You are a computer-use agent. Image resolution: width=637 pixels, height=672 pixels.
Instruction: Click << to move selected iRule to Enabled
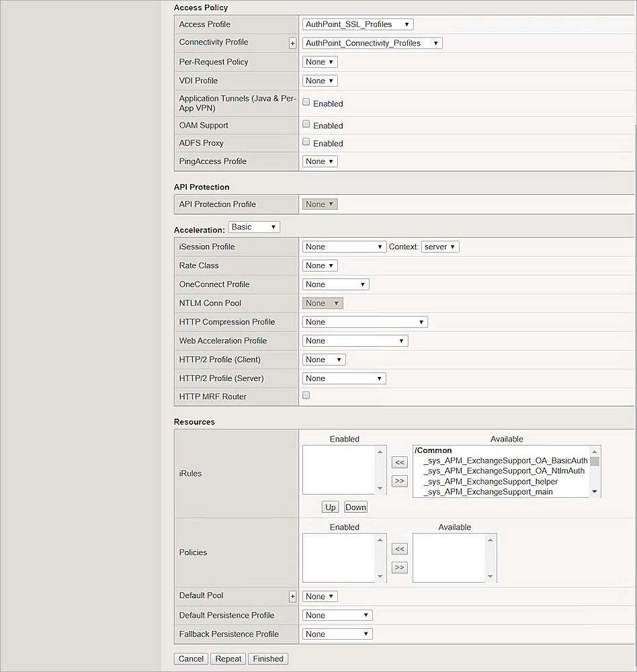pyautogui.click(x=399, y=462)
